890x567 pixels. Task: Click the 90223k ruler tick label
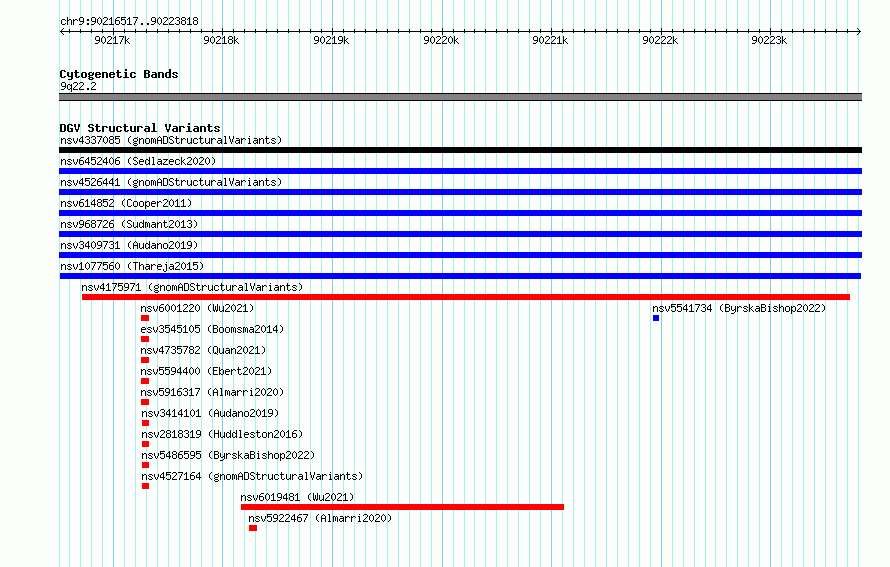(x=769, y=40)
